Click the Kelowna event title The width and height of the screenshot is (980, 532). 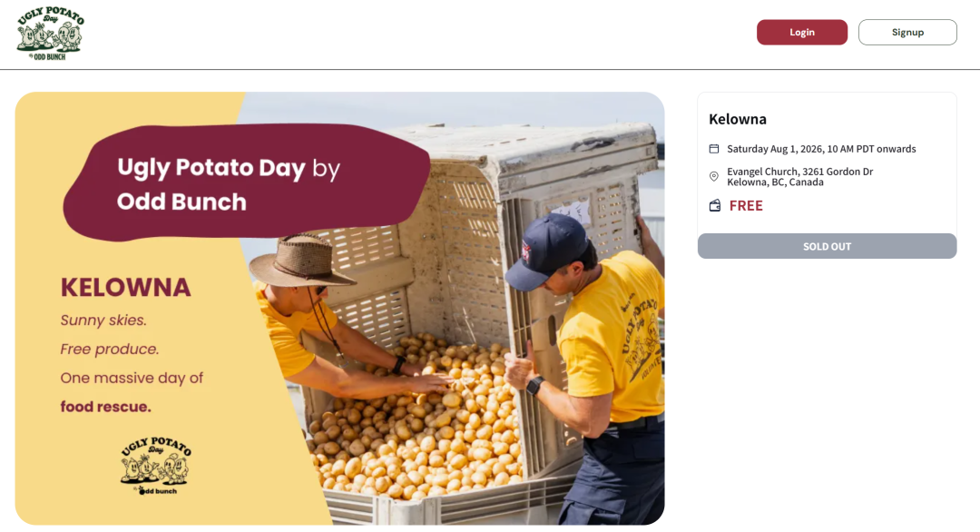click(x=738, y=120)
